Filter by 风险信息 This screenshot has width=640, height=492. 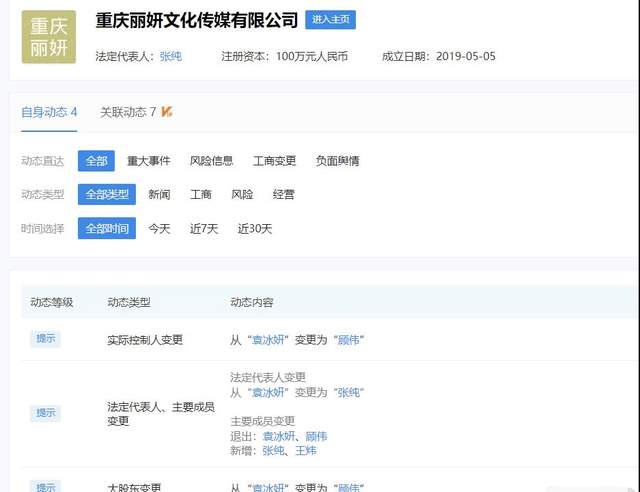click(211, 161)
